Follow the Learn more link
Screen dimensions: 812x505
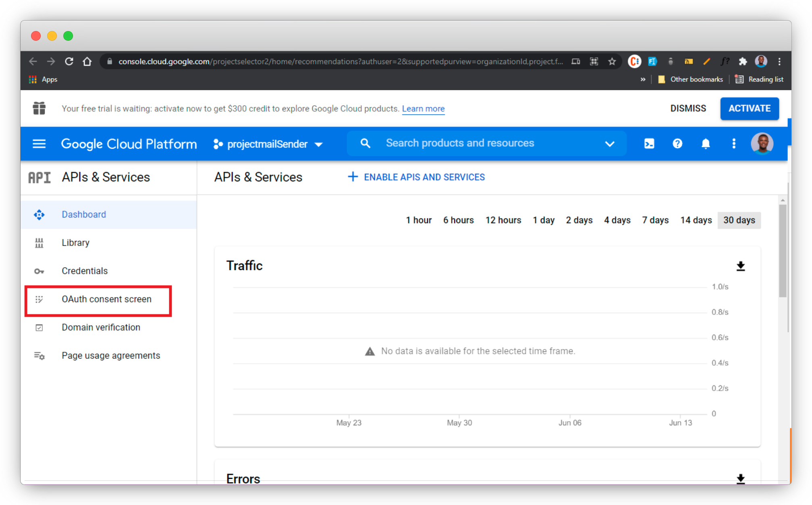pos(423,108)
